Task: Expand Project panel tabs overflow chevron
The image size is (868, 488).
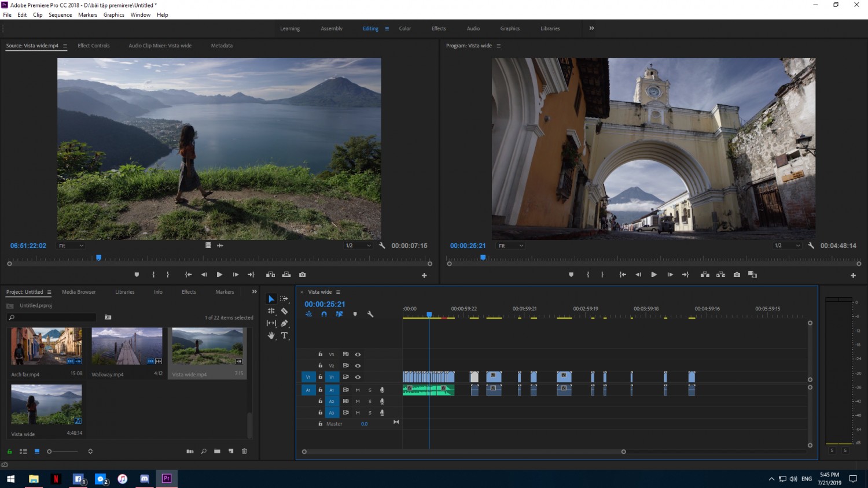Action: point(254,292)
